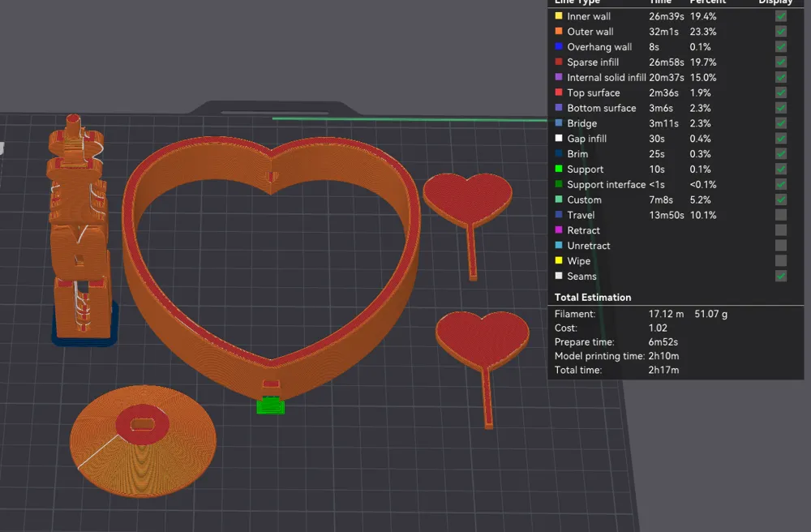Click the cyan Unretract line type icon

click(559, 246)
